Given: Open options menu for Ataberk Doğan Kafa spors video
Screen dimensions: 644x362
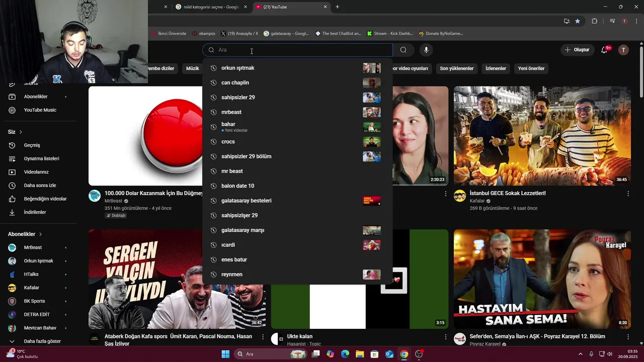Looking at the screenshot, I should (x=263, y=336).
